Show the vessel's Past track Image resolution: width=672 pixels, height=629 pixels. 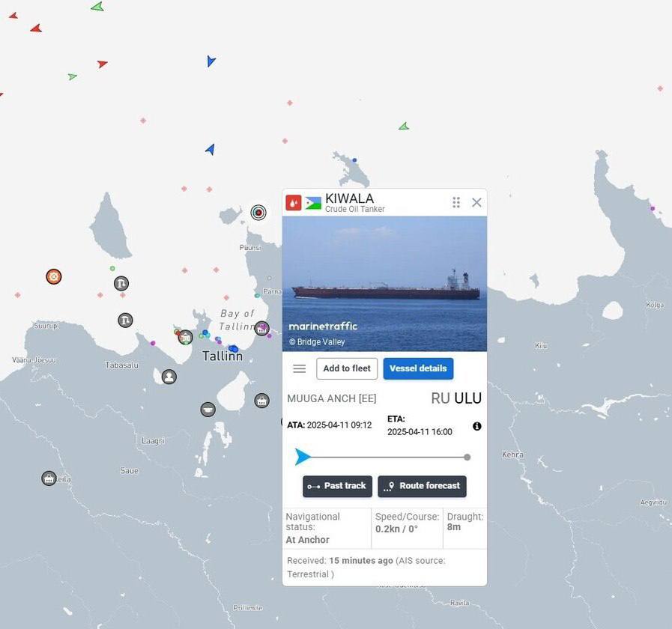[337, 486]
